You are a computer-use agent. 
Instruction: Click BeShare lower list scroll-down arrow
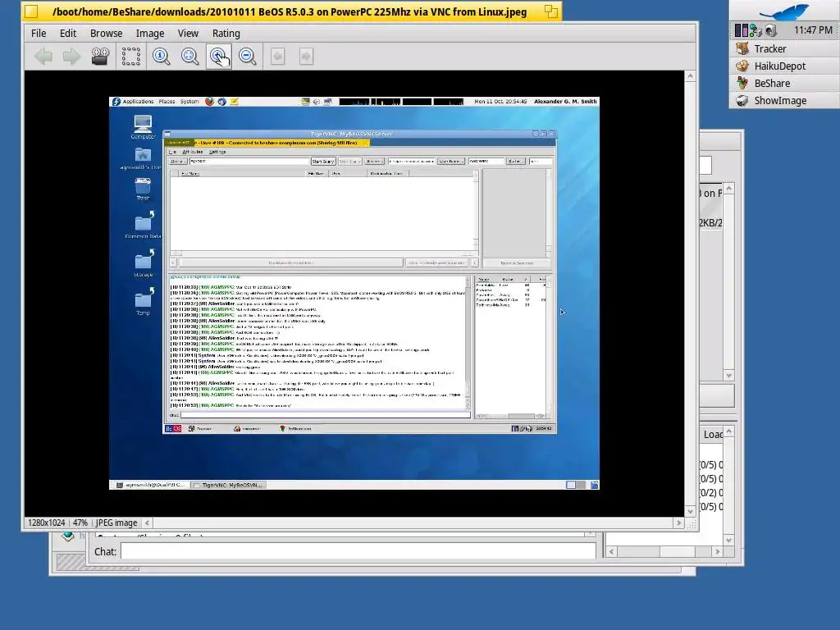coord(728,540)
